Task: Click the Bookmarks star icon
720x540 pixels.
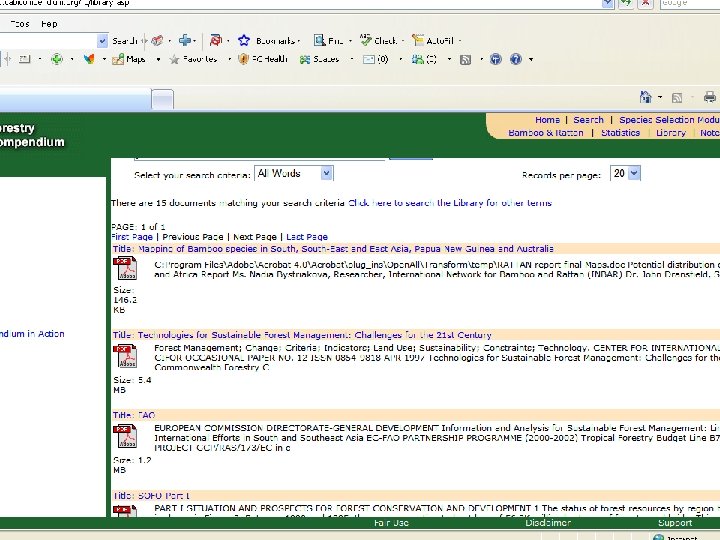Action: (x=244, y=40)
